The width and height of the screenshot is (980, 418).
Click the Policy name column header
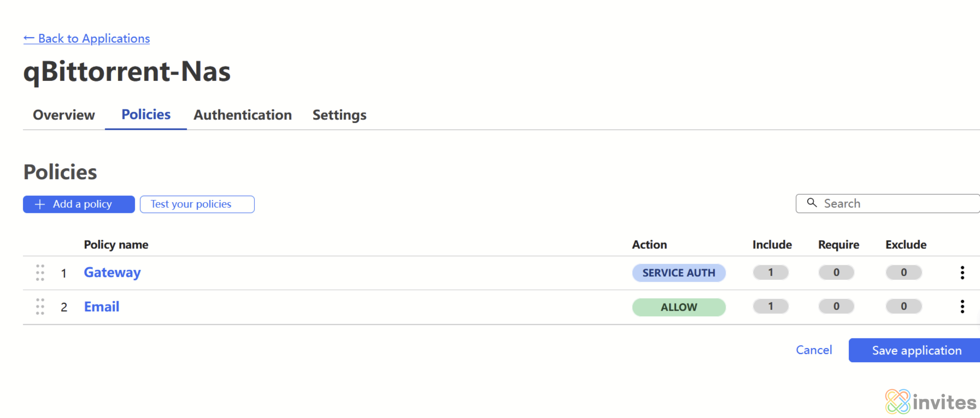coord(116,244)
